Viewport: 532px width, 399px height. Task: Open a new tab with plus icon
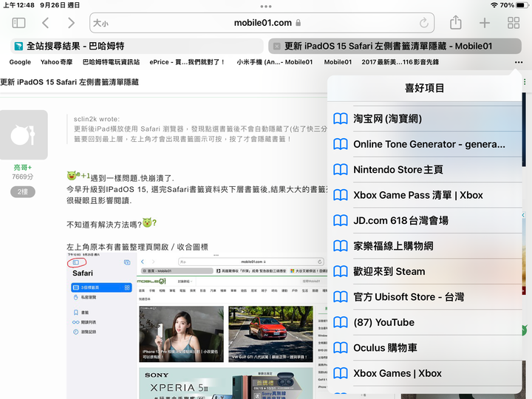point(485,23)
